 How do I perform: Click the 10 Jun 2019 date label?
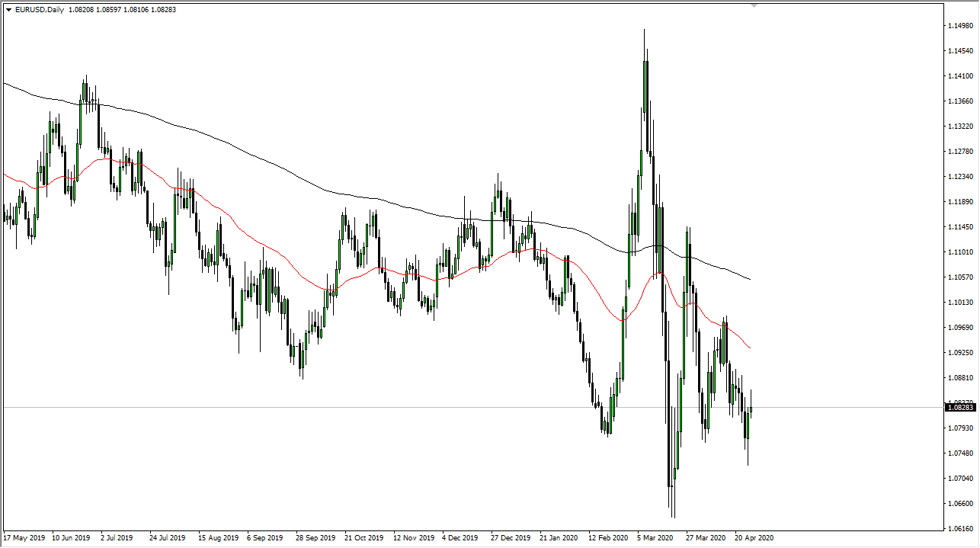(71, 538)
